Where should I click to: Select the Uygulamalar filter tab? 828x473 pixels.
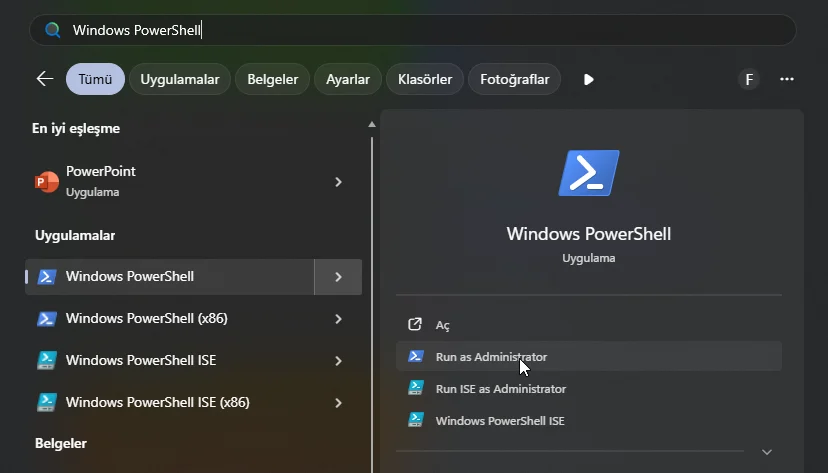click(x=180, y=79)
